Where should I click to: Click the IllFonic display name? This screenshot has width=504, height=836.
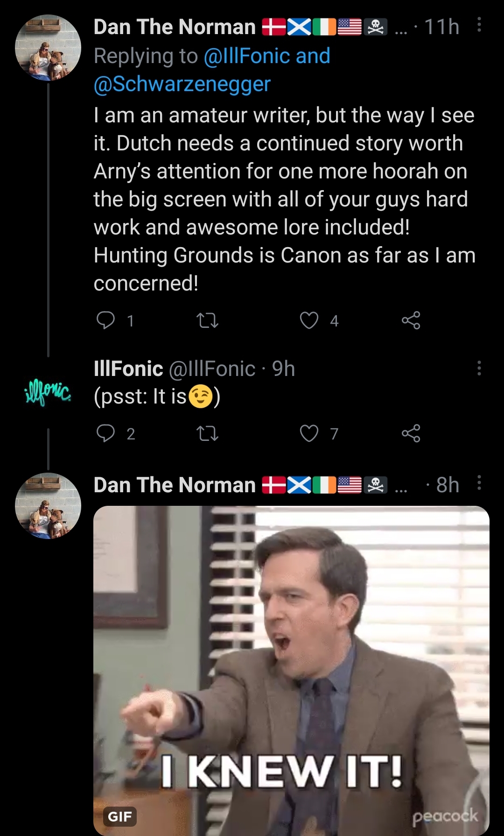tap(128, 369)
